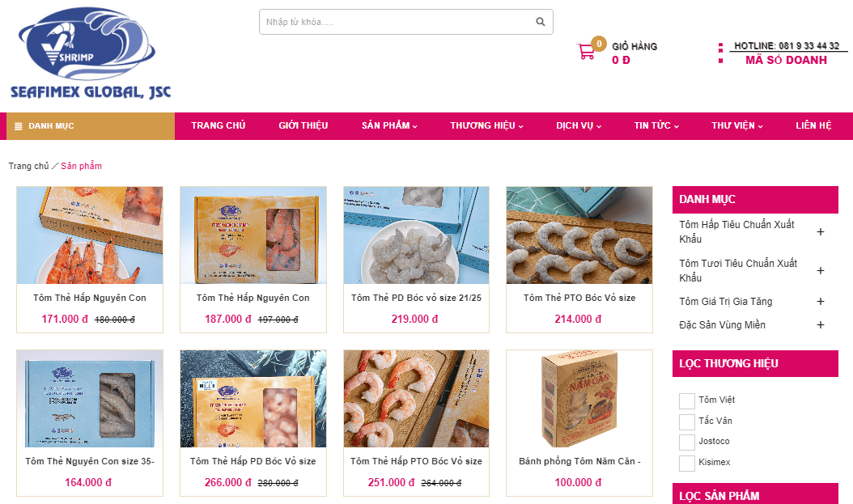853x504 pixels.
Task: Expand Tôm Giá Trị Gia Tăng plus icon
Action: coord(821,301)
